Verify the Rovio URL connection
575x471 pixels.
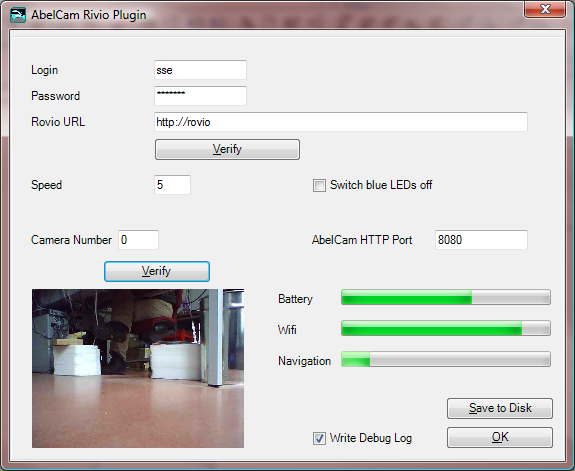point(227,149)
